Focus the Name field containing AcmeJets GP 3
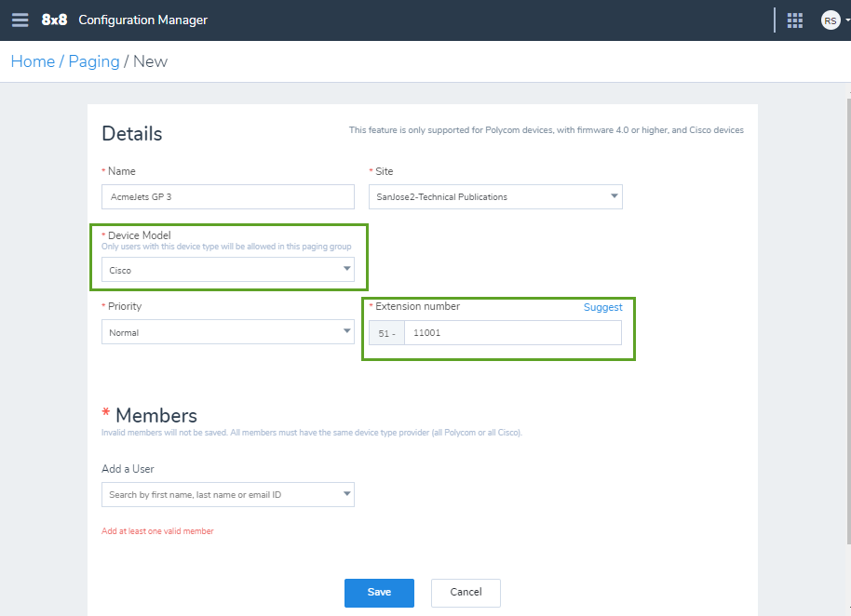 coord(228,197)
